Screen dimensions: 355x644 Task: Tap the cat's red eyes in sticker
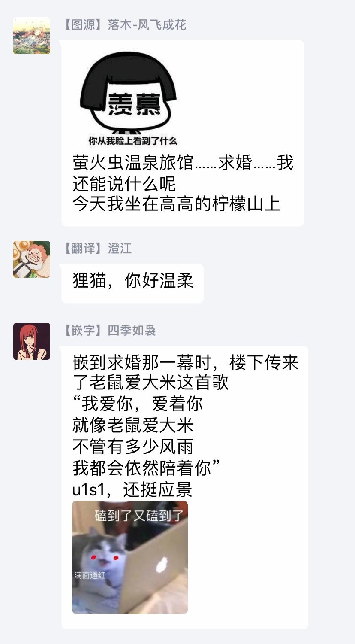click(x=104, y=557)
